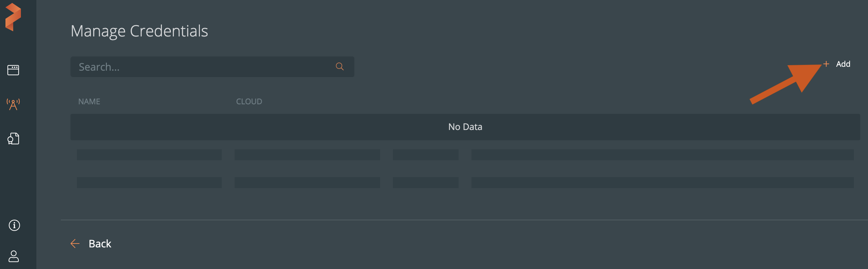Click the magnifier icon in search box

(340, 67)
